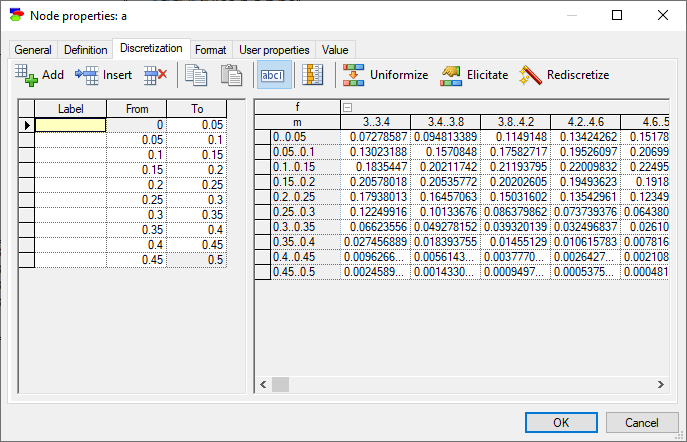Click the horizontal scrollbar thumb
687x442 pixels.
pos(280,385)
